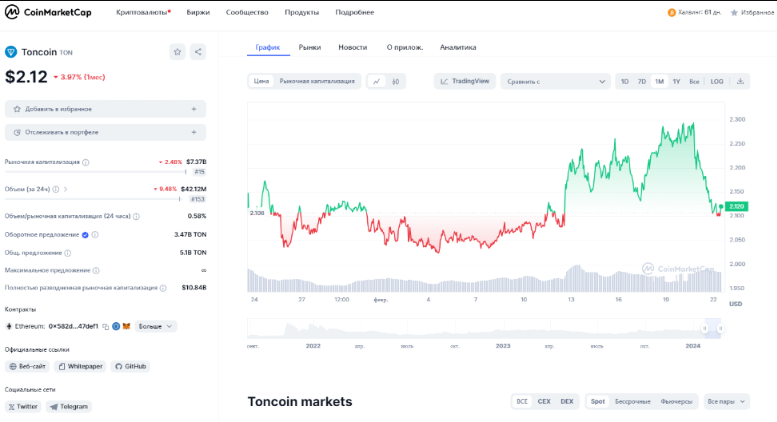Open the CoinMarketCap home logo
The height and width of the screenshot is (422, 777).
pos(48,12)
